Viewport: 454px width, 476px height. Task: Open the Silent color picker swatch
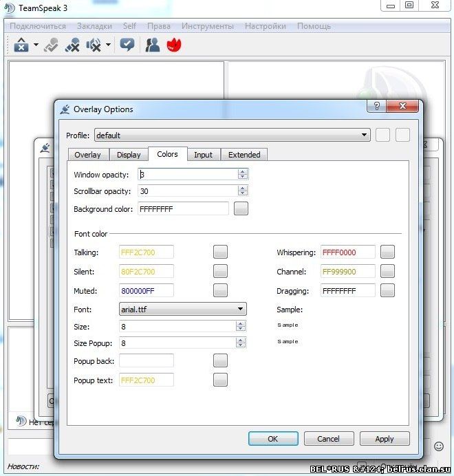pos(220,271)
